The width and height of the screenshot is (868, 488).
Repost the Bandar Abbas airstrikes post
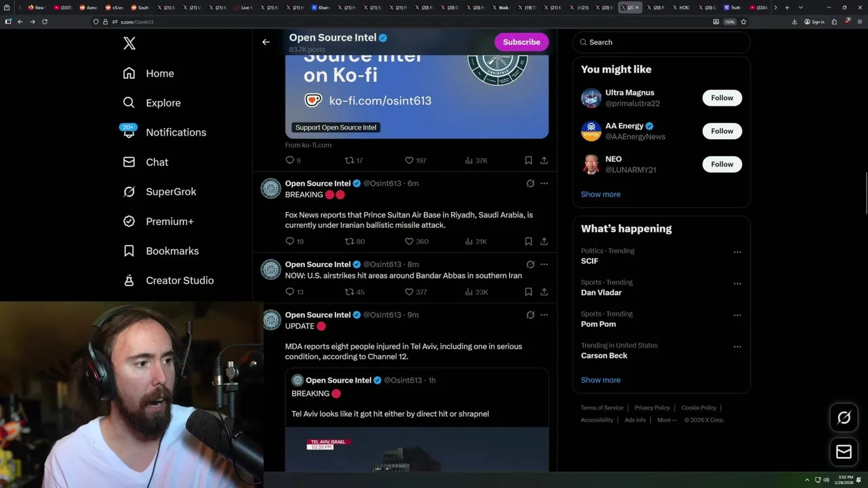coord(355,292)
